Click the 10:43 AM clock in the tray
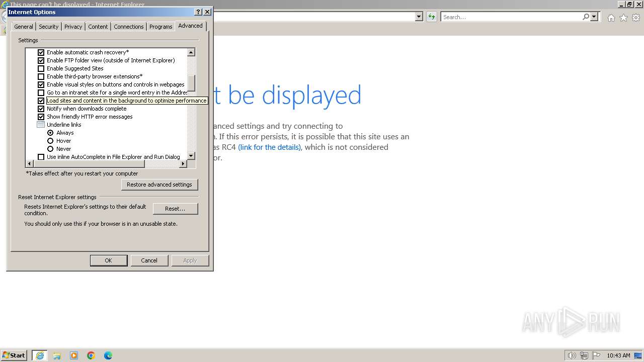Viewport: 644px width, 362px height. click(618, 355)
